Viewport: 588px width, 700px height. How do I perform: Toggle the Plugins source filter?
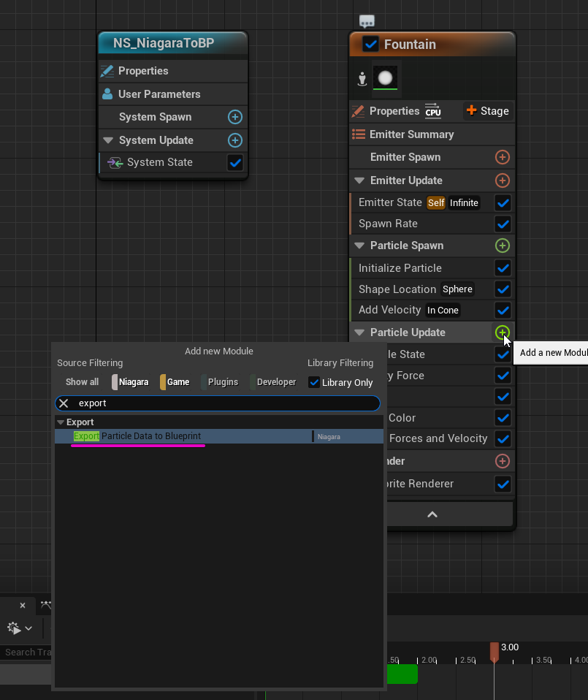click(220, 382)
